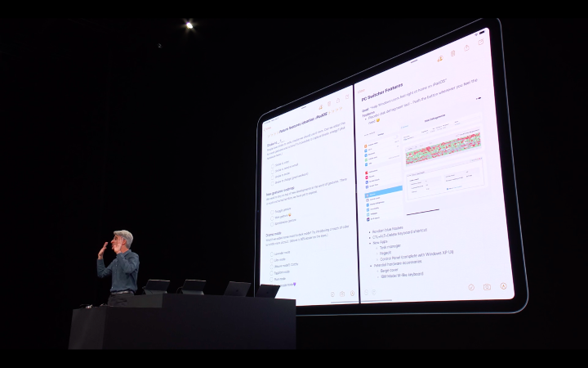Check the checklist item ending in Catchy
The image size is (588, 368).
point(271,267)
